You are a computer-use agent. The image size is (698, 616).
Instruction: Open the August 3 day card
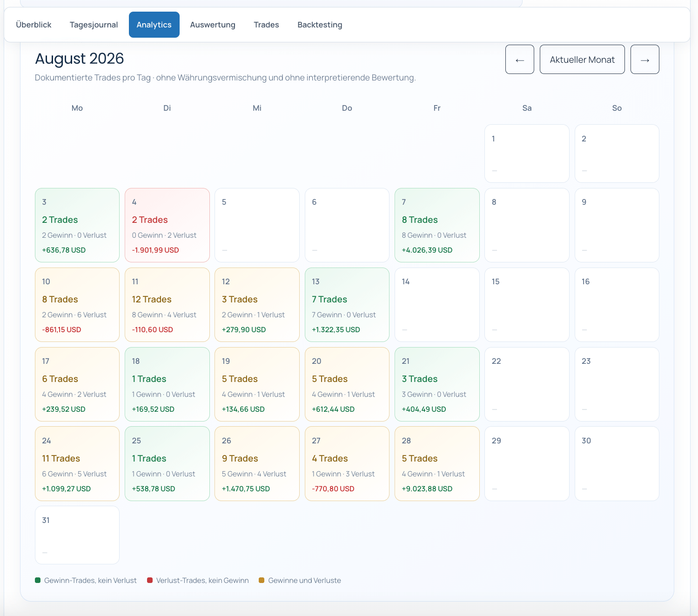77,225
